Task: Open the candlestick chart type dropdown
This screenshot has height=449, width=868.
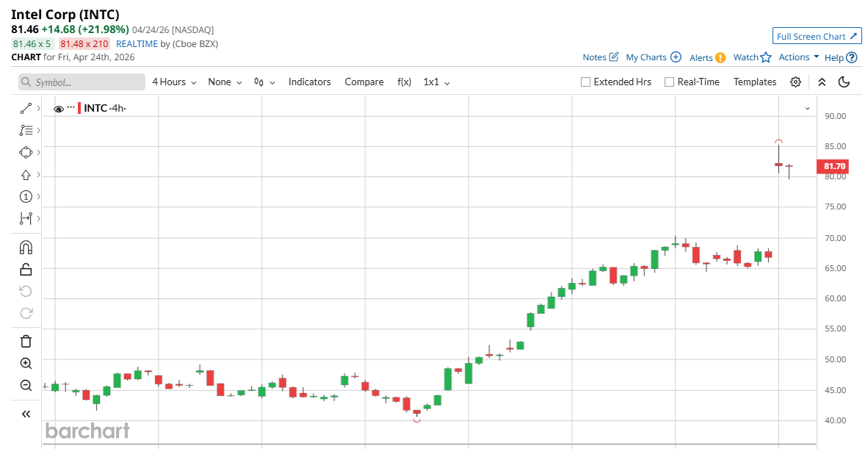Action: pos(264,82)
